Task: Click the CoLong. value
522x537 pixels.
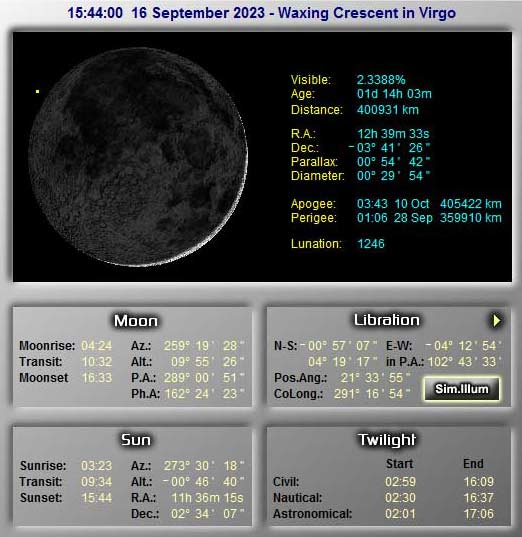Action: [372, 394]
